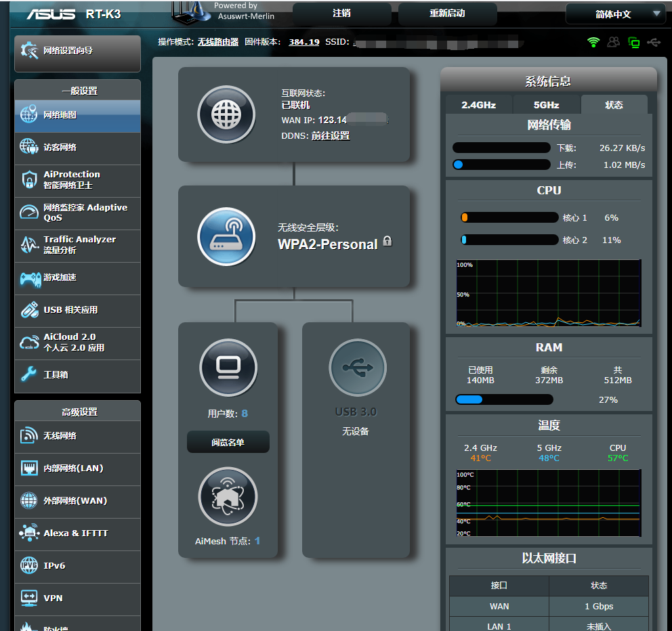Image resolution: width=672 pixels, height=631 pixels.
Task: Open USB 相关应用 icon
Action: click(28, 309)
